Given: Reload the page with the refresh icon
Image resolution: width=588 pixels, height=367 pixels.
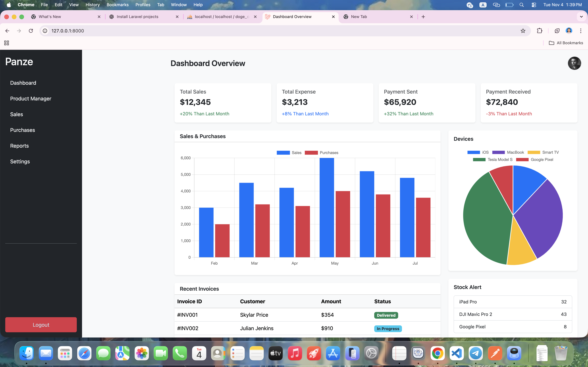Looking at the screenshot, I should (31, 31).
